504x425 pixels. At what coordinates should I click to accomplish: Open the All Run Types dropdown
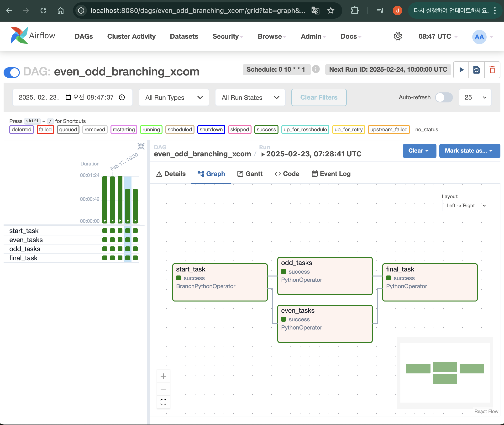coord(174,97)
